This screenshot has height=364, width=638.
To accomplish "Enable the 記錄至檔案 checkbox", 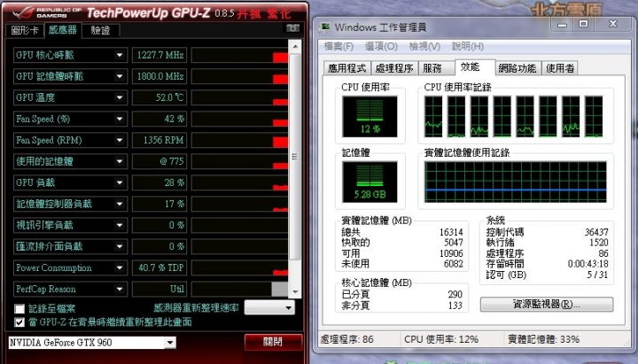I will click(19, 309).
